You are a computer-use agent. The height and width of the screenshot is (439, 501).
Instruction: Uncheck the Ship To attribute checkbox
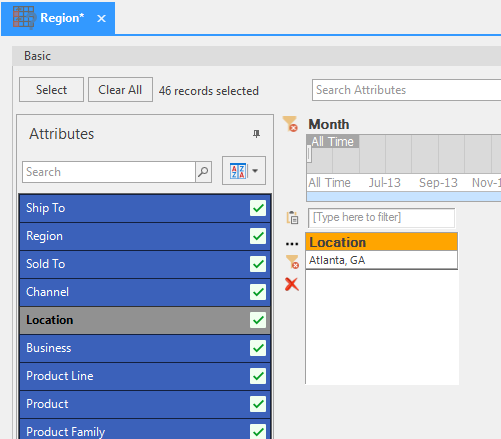[x=258, y=208]
